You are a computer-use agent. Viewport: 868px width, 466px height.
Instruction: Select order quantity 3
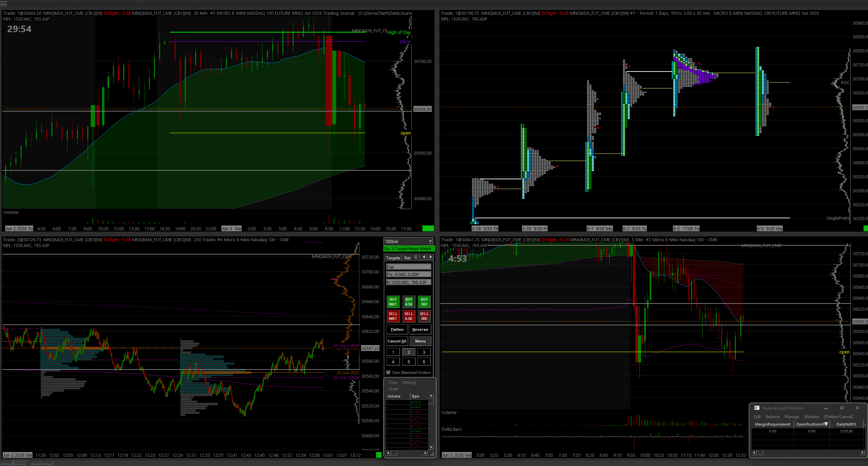click(424, 352)
